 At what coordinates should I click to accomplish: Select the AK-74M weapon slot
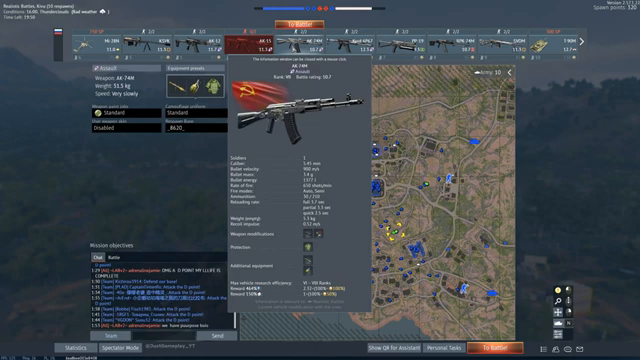[300, 44]
